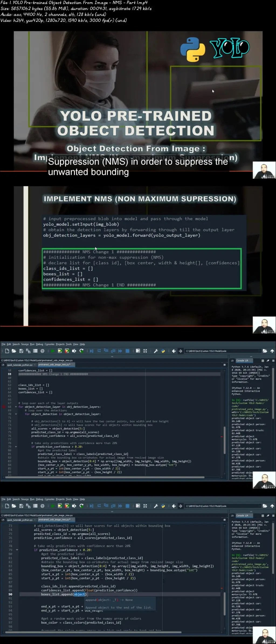Click Preferences wrench icon in lower Spyder frame
276x644 pixels.
click(156, 506)
